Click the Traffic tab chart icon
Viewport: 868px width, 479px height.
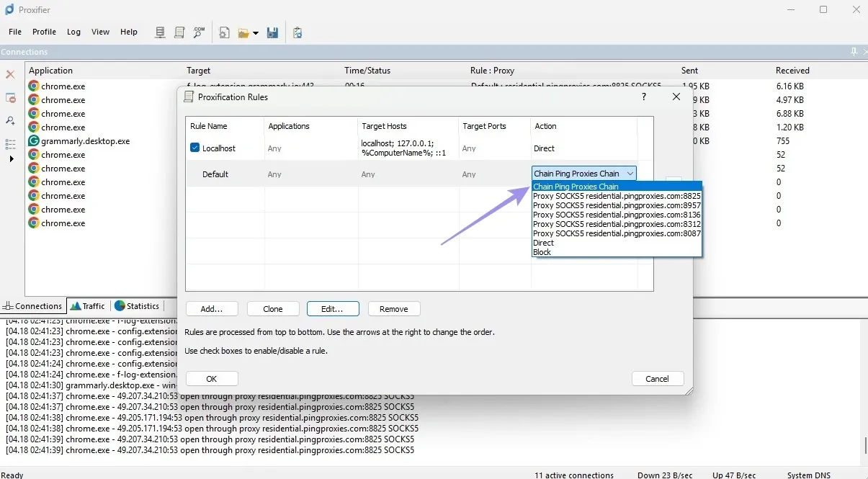76,306
